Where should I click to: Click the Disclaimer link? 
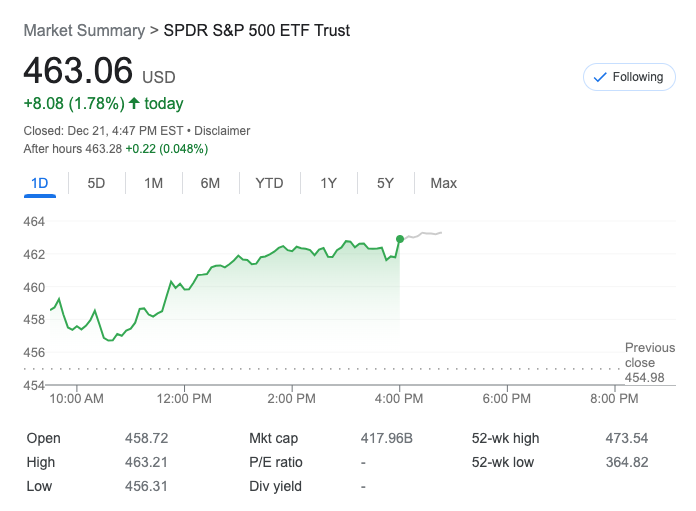click(222, 131)
